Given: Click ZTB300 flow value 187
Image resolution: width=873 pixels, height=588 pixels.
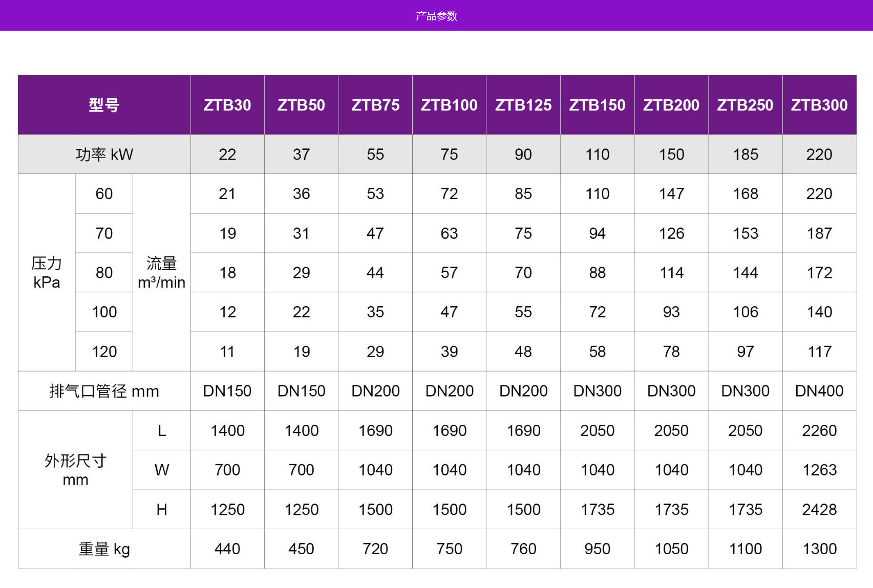Looking at the screenshot, I should [x=819, y=233].
